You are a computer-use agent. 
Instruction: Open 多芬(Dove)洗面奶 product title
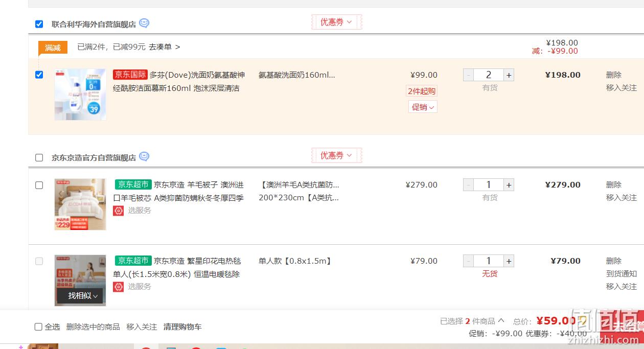(x=179, y=81)
